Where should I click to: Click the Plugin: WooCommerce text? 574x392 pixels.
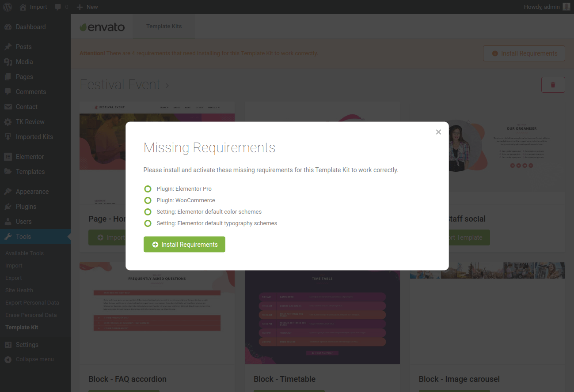tap(186, 200)
